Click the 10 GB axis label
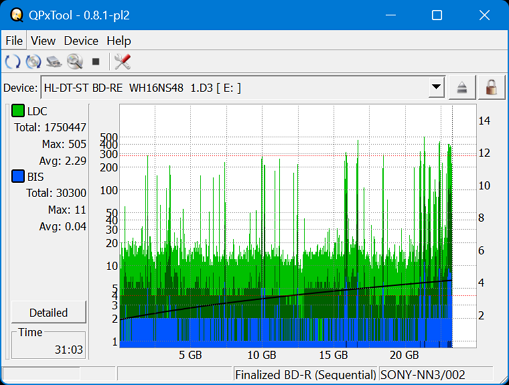The width and height of the screenshot is (509, 385). coord(262,355)
